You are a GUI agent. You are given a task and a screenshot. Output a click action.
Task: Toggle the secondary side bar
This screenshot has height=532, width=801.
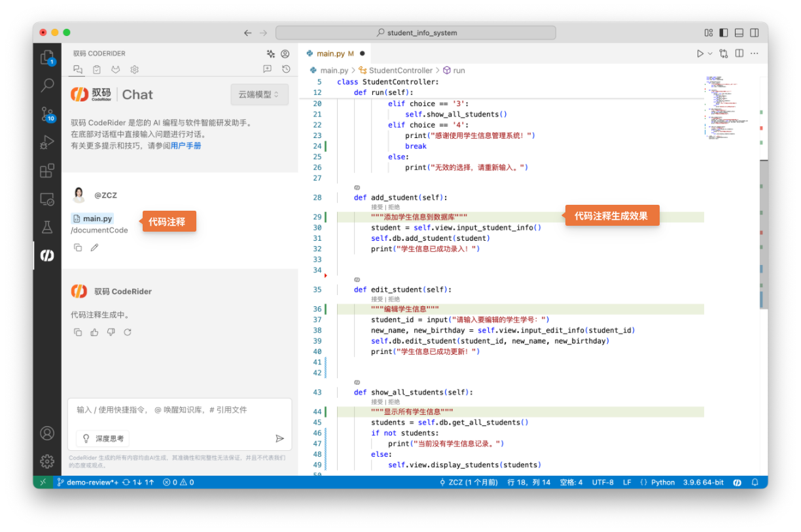(x=755, y=33)
